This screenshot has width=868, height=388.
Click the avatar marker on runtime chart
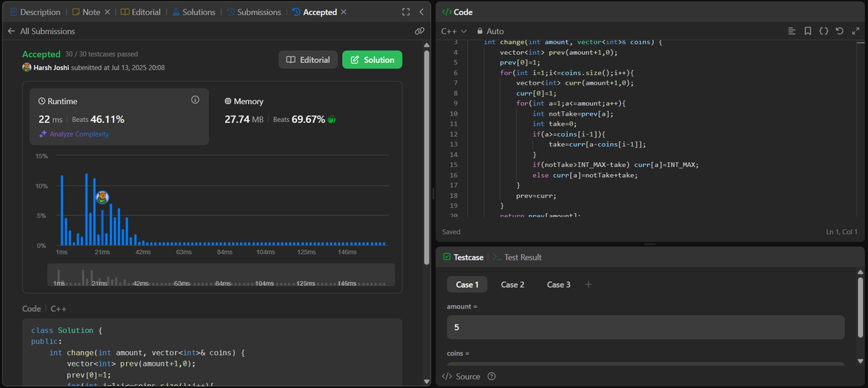point(103,197)
